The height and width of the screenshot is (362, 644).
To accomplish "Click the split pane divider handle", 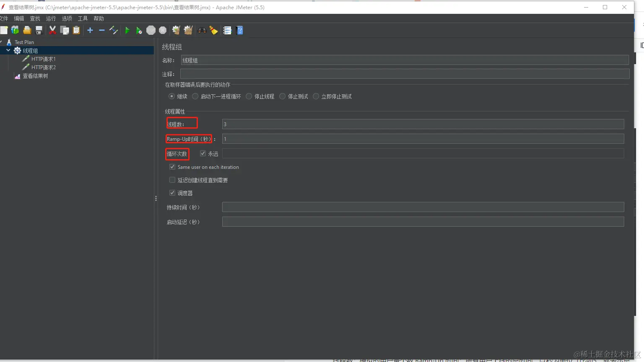I will pyautogui.click(x=156, y=199).
